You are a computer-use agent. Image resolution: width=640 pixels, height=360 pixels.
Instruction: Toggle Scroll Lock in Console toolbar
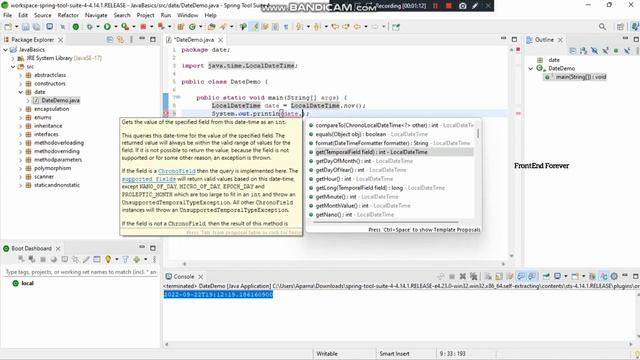coord(499,276)
